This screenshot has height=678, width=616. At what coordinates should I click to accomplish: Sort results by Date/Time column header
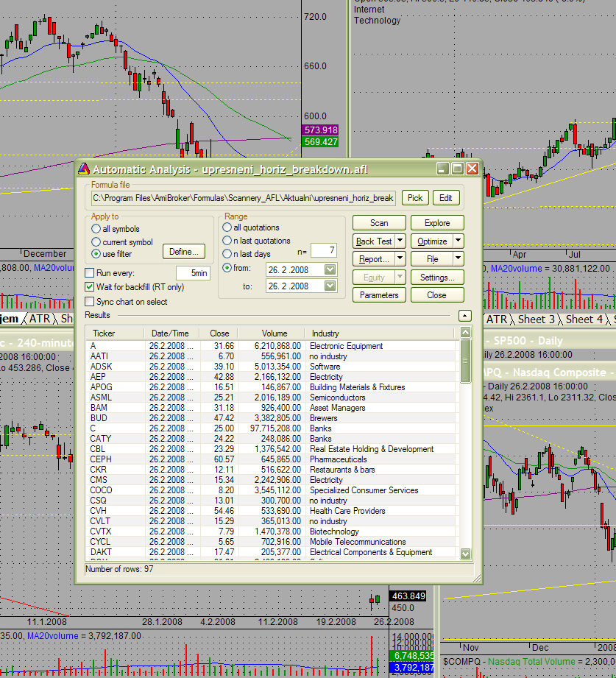(x=171, y=333)
